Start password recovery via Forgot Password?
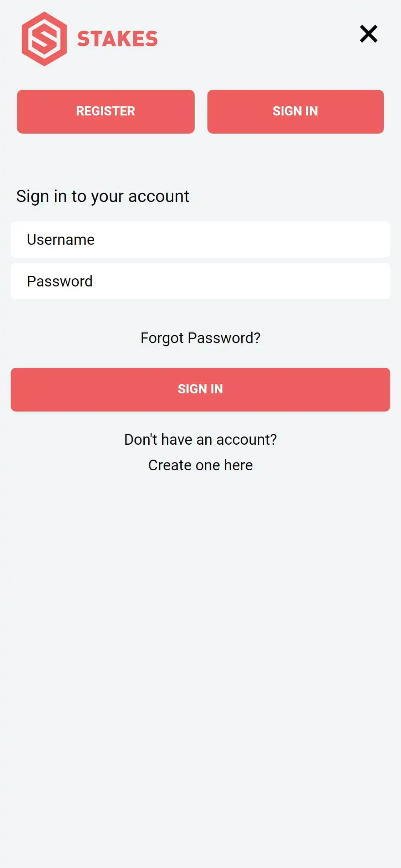 [200, 338]
